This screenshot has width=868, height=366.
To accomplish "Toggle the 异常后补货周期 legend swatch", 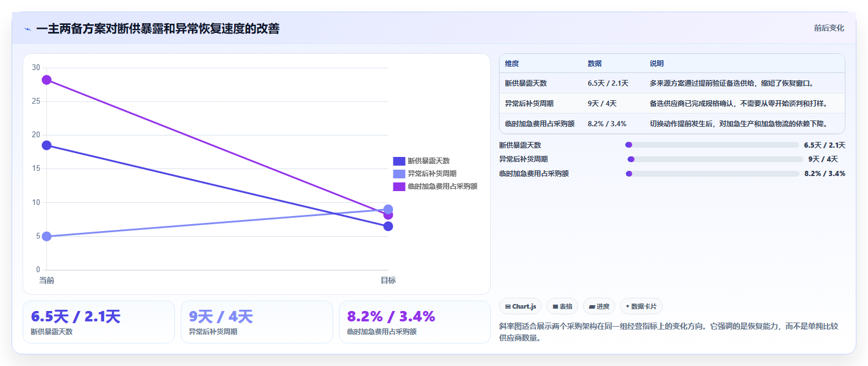I will [x=399, y=174].
